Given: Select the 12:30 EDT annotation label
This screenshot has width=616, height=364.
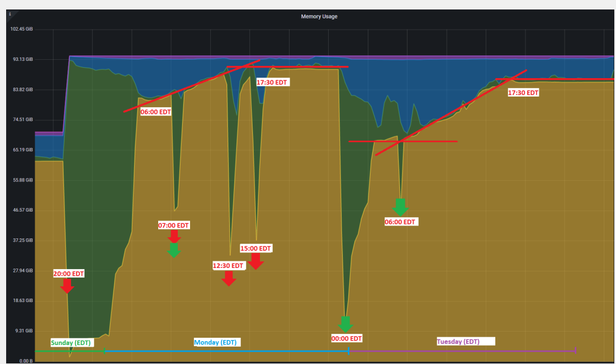Looking at the screenshot, I should [228, 266].
